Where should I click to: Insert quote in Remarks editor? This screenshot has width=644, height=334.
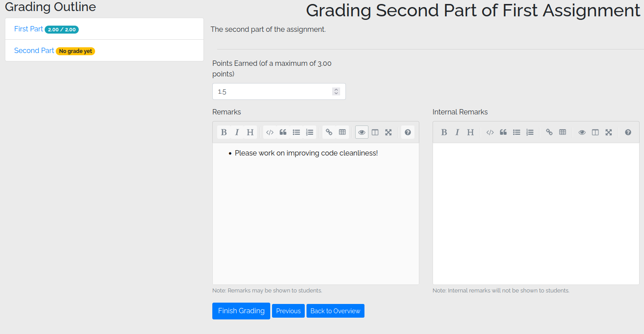(x=283, y=132)
